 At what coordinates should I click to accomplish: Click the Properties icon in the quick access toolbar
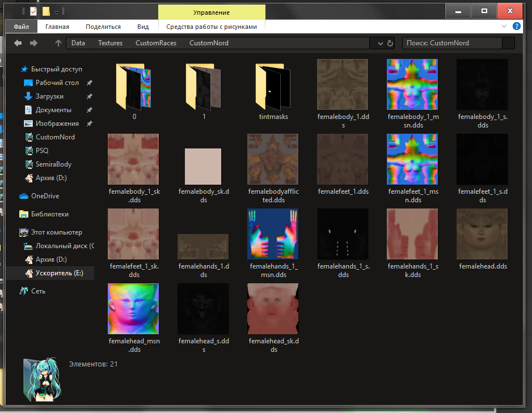[x=33, y=11]
